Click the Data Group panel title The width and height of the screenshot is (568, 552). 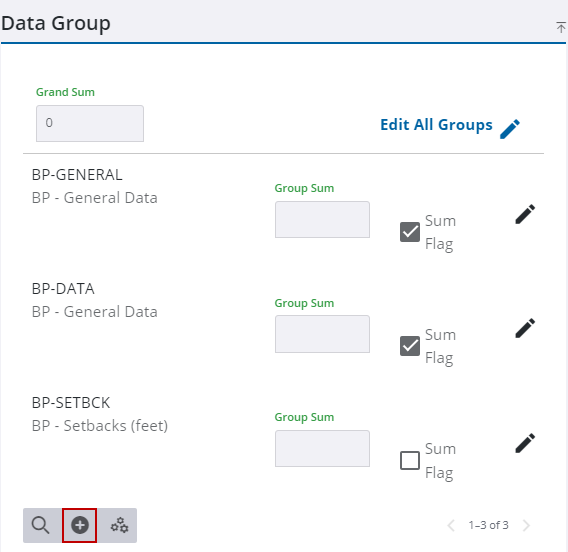tap(56, 24)
